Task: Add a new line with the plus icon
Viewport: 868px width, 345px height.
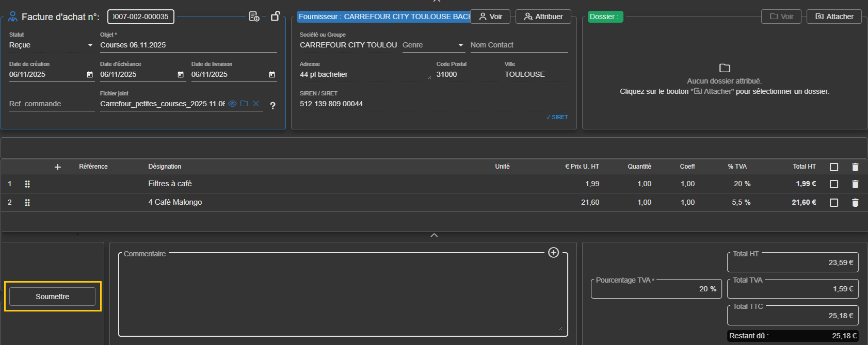Action: [x=58, y=167]
